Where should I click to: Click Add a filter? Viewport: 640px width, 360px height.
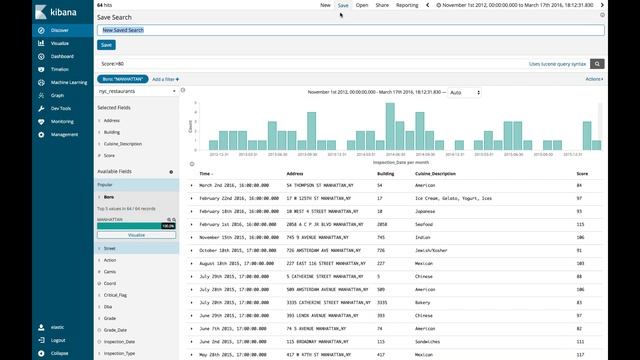(165, 79)
